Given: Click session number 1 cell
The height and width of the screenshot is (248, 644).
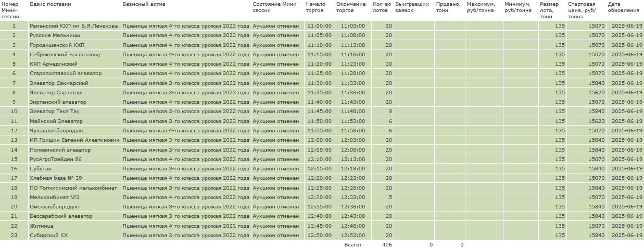Looking at the screenshot, I should coord(14,26).
